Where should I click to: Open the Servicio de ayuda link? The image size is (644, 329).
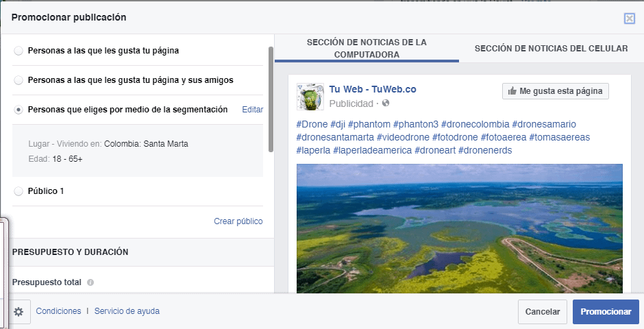click(x=127, y=311)
